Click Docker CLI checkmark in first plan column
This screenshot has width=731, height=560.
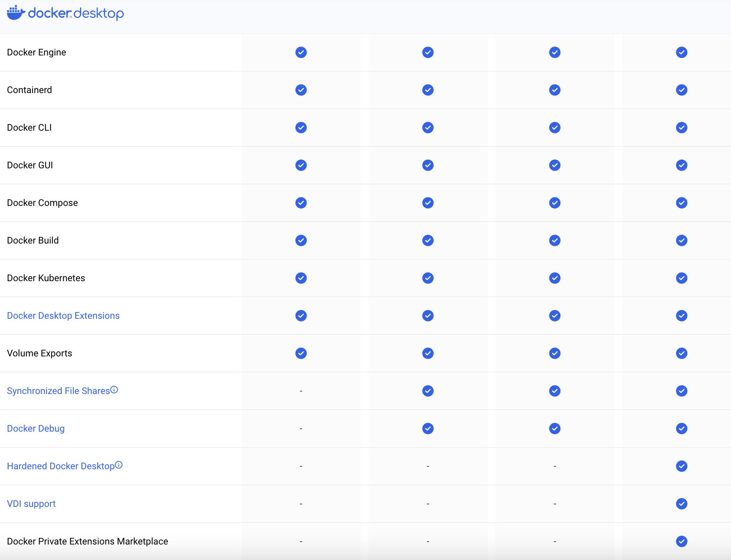click(301, 128)
